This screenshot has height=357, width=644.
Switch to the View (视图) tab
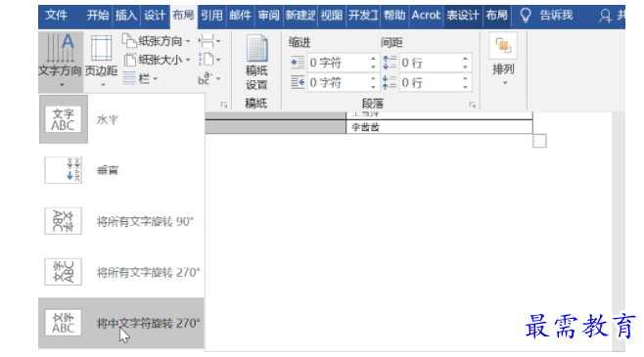[332, 16]
